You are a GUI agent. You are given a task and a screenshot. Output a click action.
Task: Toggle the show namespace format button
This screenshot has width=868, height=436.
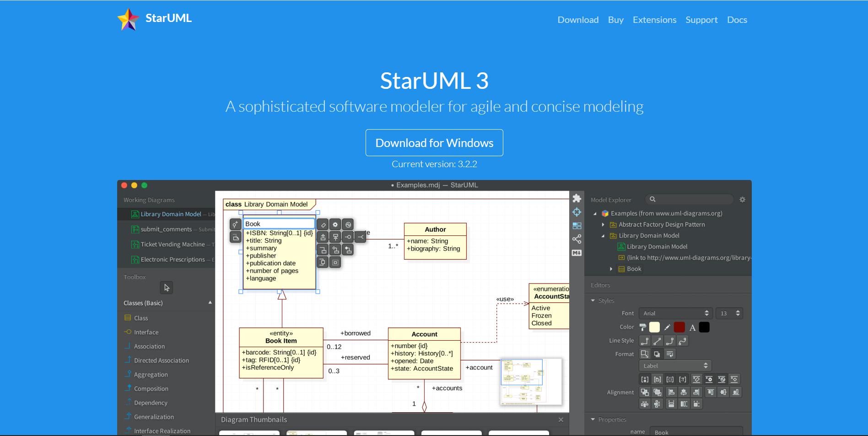pyautogui.click(x=657, y=379)
